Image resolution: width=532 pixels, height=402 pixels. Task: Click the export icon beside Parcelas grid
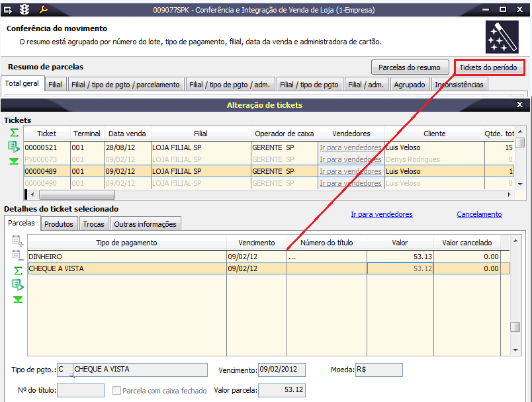18,285
